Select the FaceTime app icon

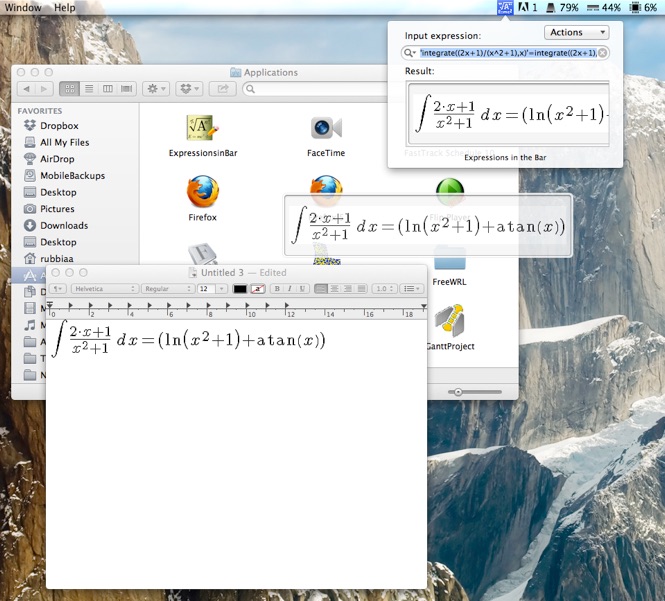tap(326, 128)
